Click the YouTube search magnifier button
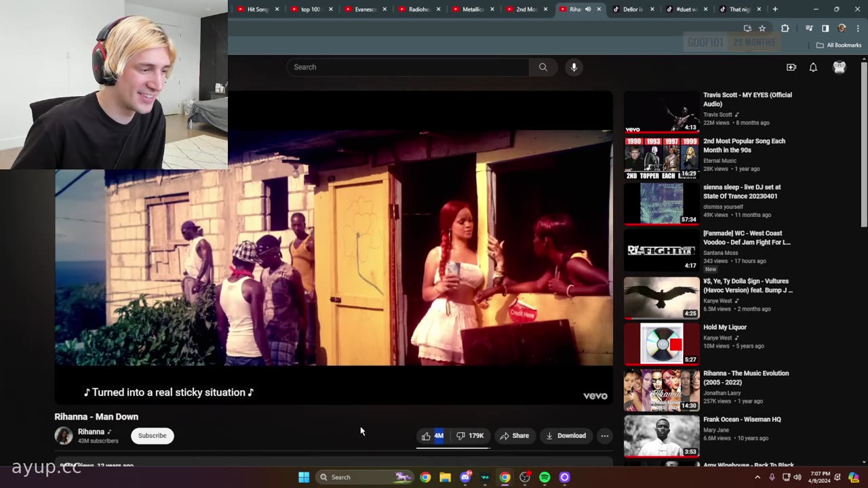Image resolution: width=868 pixels, height=488 pixels. click(543, 67)
